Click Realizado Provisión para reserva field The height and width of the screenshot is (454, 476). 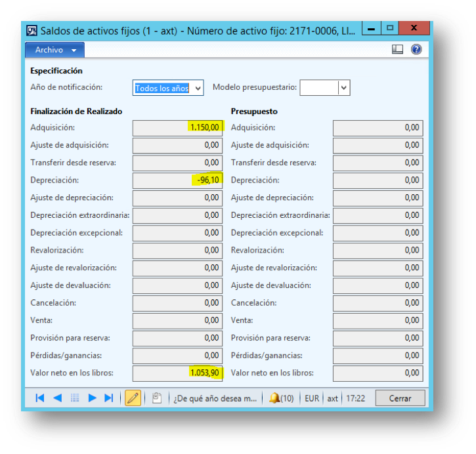(177, 338)
